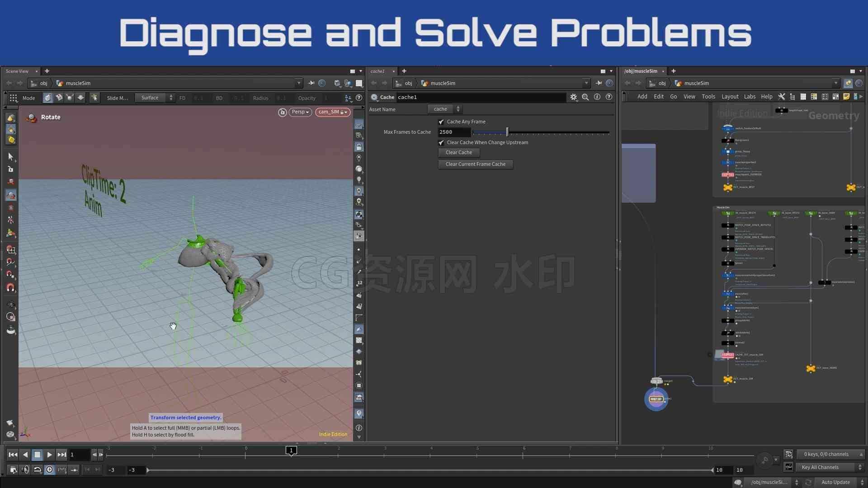The height and width of the screenshot is (488, 868).
Task: Toggle Cache Any Frame checkbox
Action: [x=441, y=122]
